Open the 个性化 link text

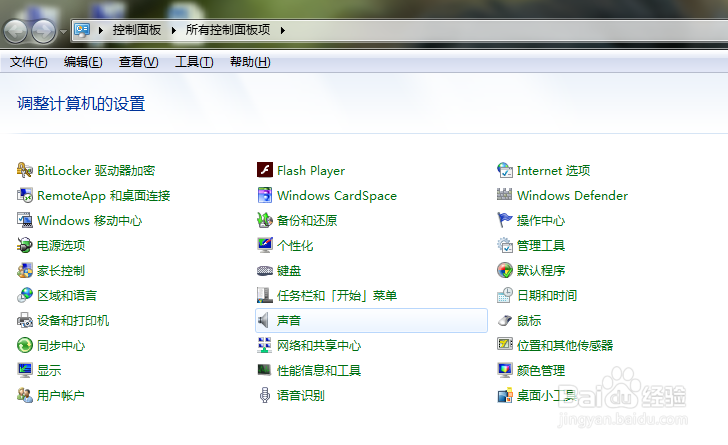point(295,245)
